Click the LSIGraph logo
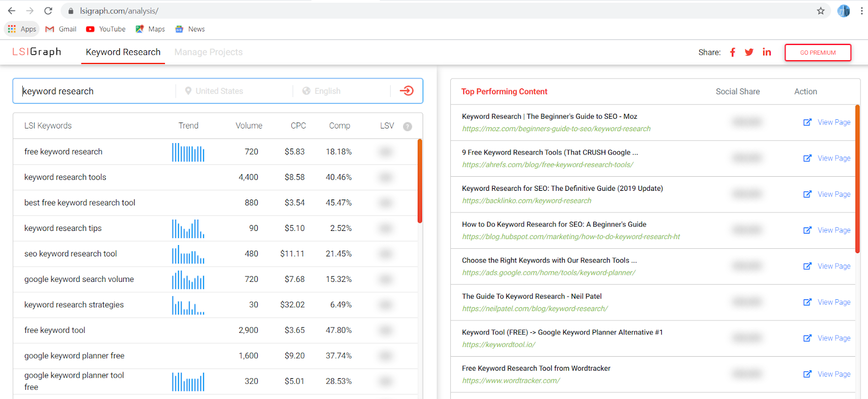This screenshot has width=868, height=399. [37, 52]
